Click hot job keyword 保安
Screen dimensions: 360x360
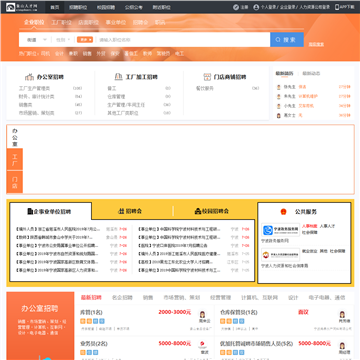(x=115, y=53)
